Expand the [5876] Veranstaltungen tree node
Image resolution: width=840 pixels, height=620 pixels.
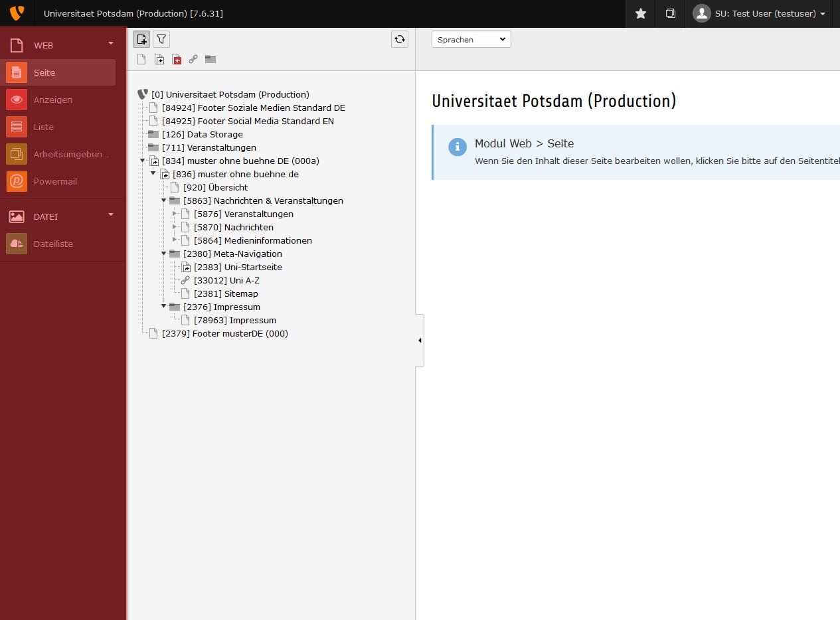[x=175, y=214]
